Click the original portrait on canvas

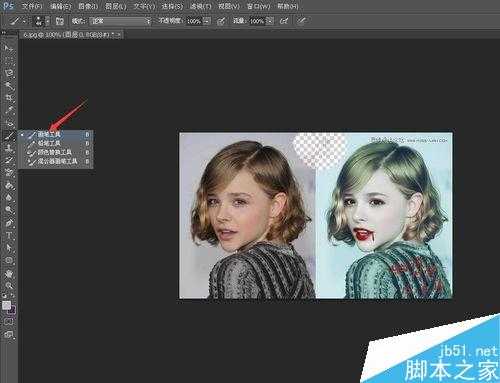[x=247, y=215]
